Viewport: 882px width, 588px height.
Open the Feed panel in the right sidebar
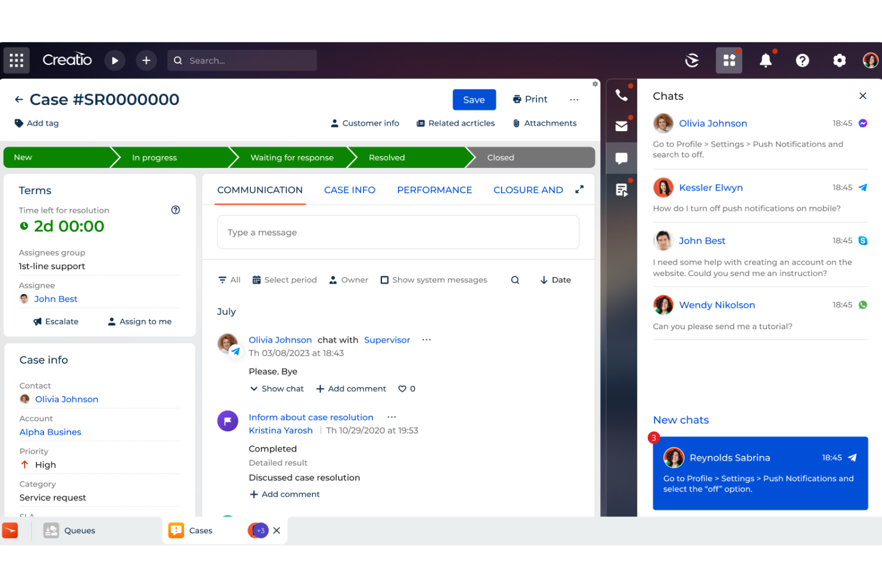[622, 189]
